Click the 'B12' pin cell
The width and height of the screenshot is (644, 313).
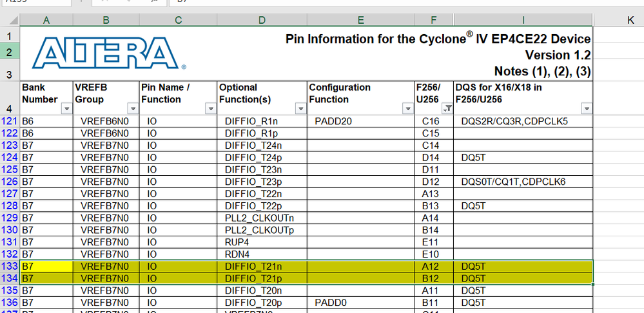[434, 278]
